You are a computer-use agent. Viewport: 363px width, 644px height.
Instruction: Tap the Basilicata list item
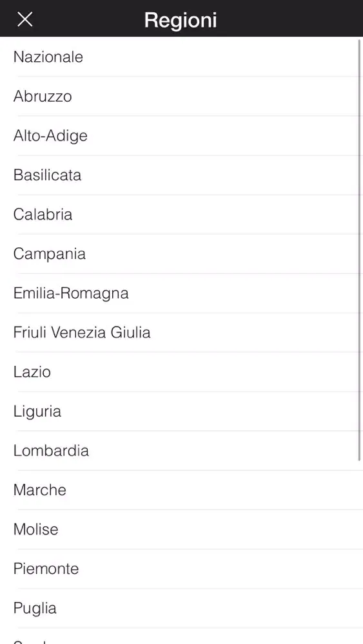click(x=181, y=175)
